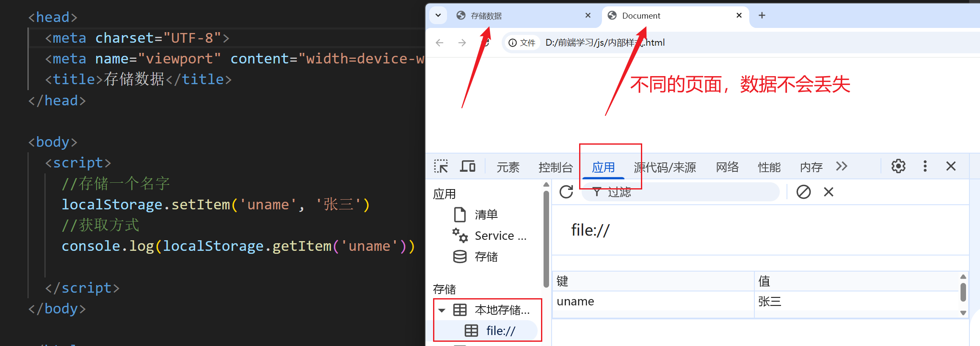
Task: Activate the inspect element picker
Action: click(x=441, y=167)
